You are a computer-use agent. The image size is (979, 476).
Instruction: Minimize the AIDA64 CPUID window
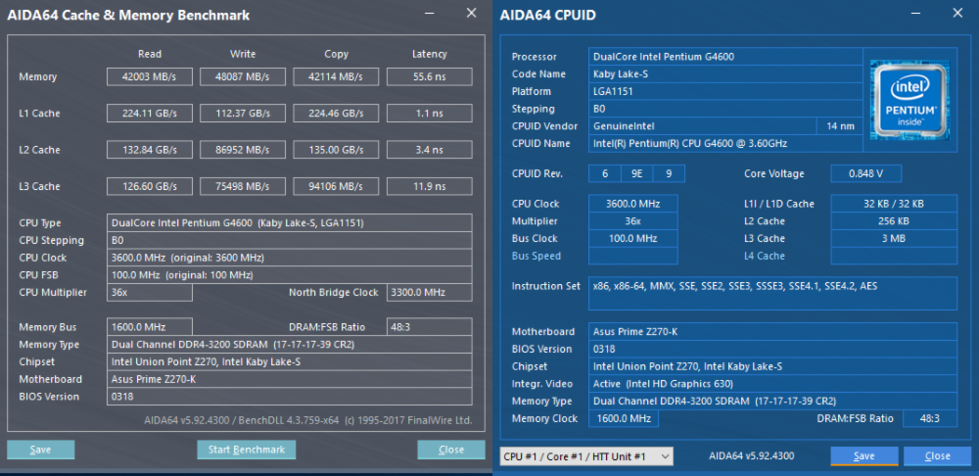[x=915, y=13]
